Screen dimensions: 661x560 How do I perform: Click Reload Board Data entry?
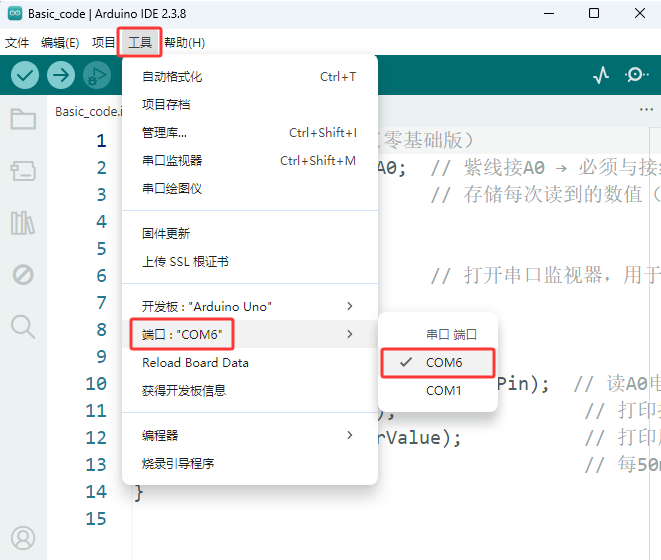point(250,363)
